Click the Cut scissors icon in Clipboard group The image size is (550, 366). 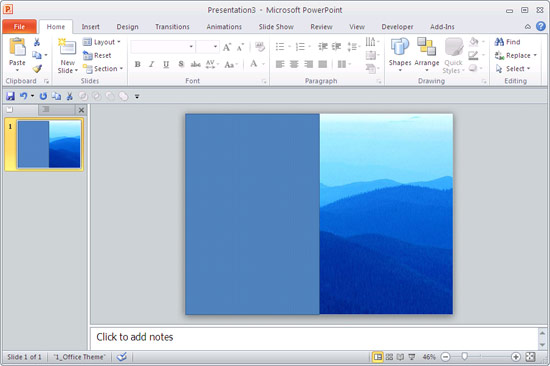(37, 42)
